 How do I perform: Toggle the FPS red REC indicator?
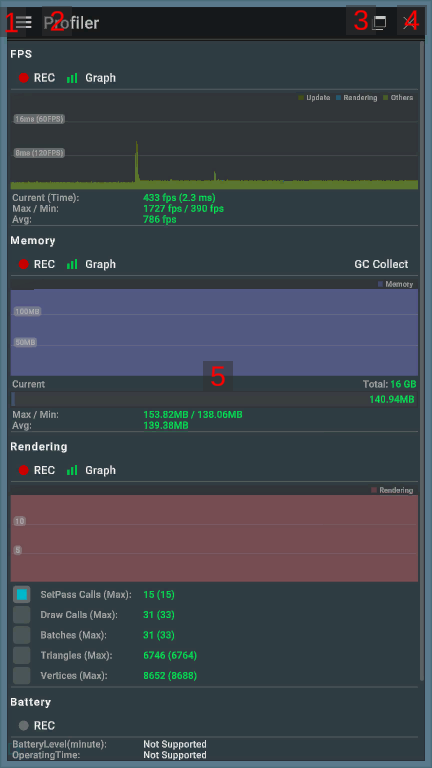coord(24,78)
